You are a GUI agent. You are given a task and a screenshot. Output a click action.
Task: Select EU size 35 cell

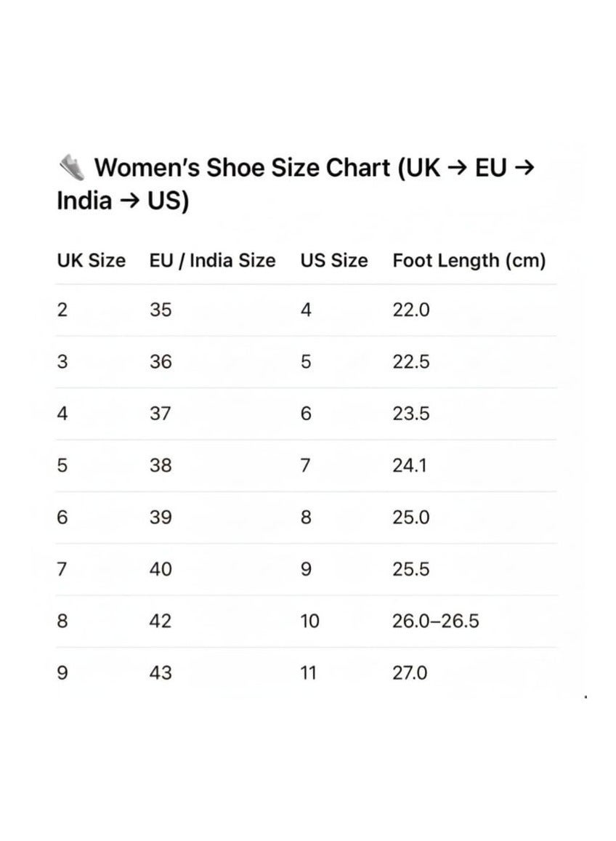point(161,310)
